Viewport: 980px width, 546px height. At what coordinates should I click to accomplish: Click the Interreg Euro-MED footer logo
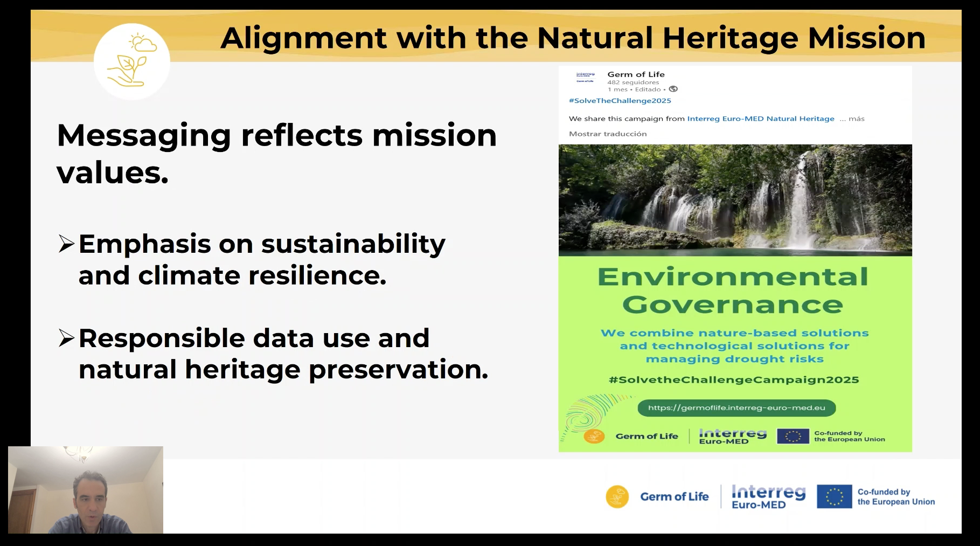click(768, 496)
